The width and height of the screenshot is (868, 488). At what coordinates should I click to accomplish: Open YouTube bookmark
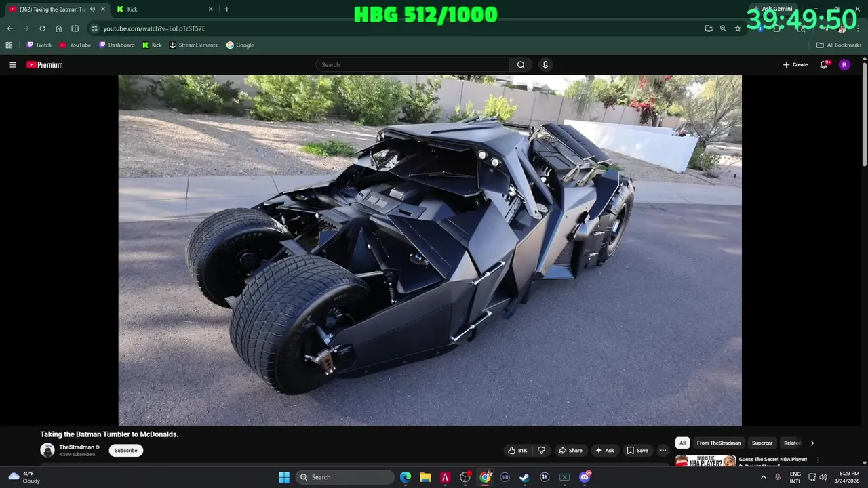click(x=75, y=45)
